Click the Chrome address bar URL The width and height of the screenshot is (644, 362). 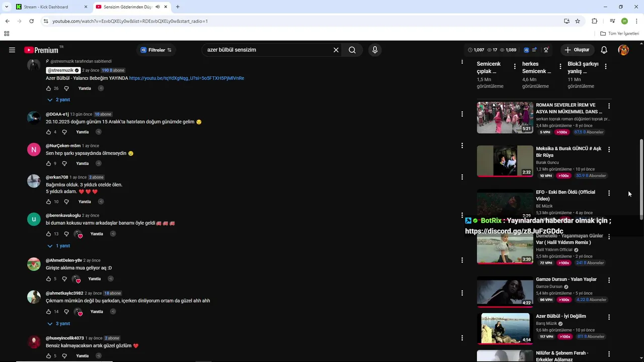tap(130, 21)
